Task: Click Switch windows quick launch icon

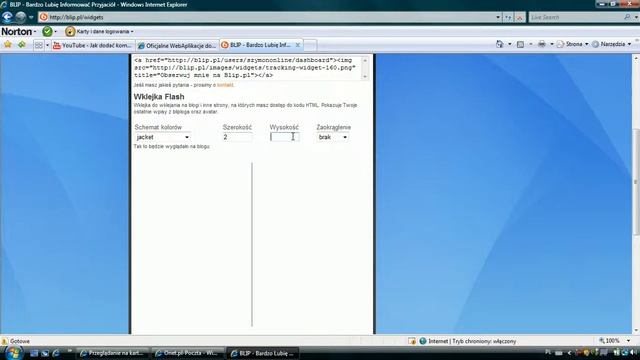Action: coord(44,353)
